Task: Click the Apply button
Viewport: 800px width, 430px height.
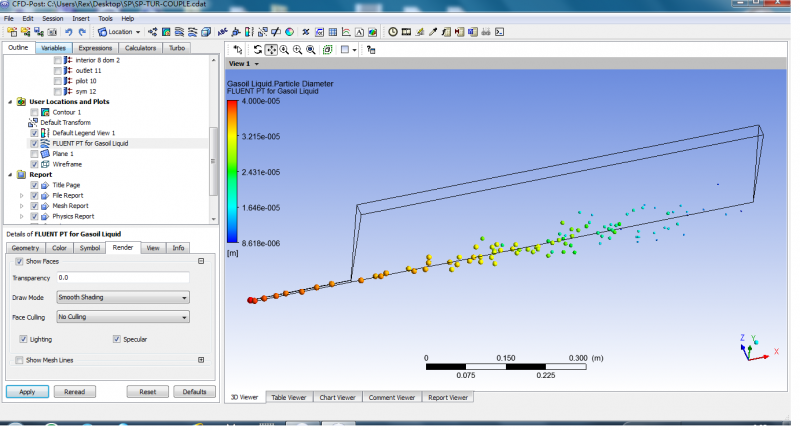Action: pyautogui.click(x=27, y=392)
